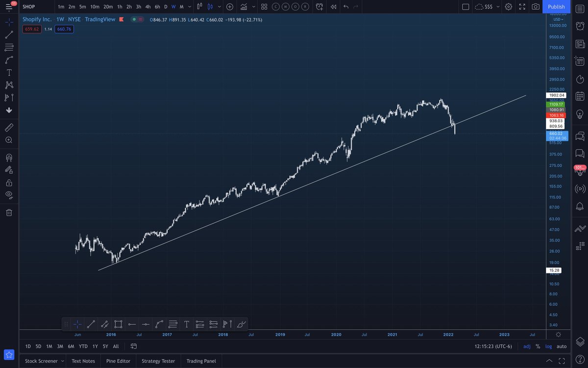Open the axis settings gear at bottom right
This screenshot has width=588, height=368.
559,334
